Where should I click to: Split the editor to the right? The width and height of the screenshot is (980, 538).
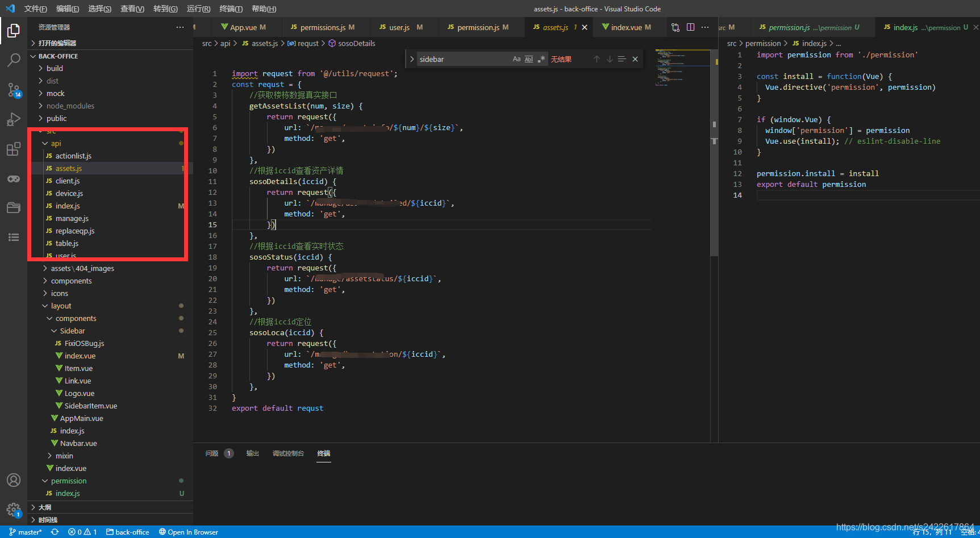coord(690,27)
